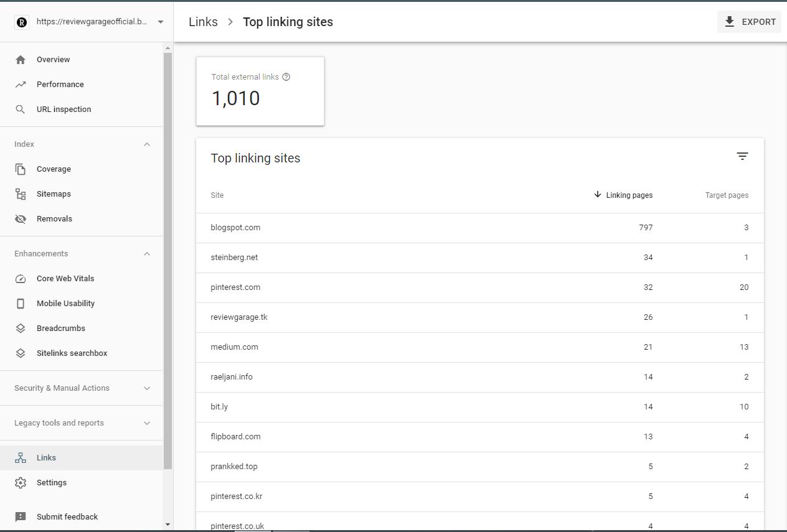Click the Submit feedback icon
This screenshot has height=532, width=787.
[x=21, y=517]
